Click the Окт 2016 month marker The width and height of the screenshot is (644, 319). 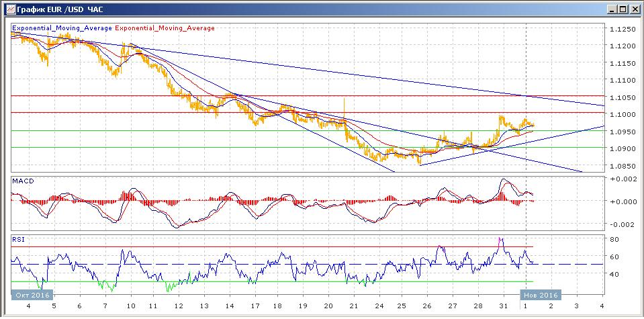[x=32, y=295]
